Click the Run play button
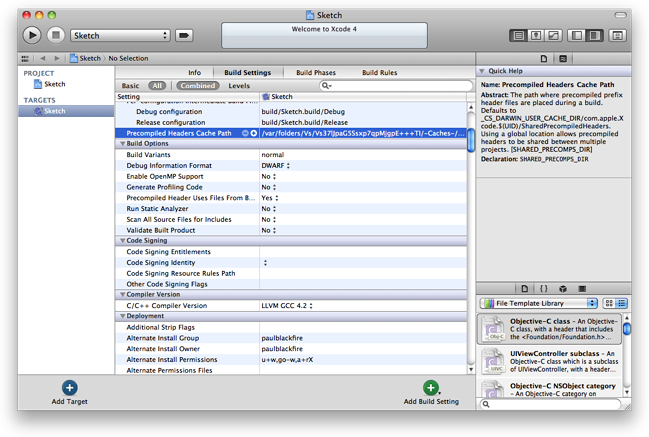 tap(32, 35)
